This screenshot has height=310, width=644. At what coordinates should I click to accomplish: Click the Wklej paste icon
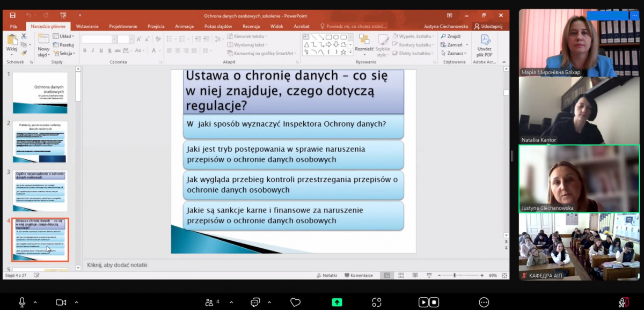pos(12,41)
